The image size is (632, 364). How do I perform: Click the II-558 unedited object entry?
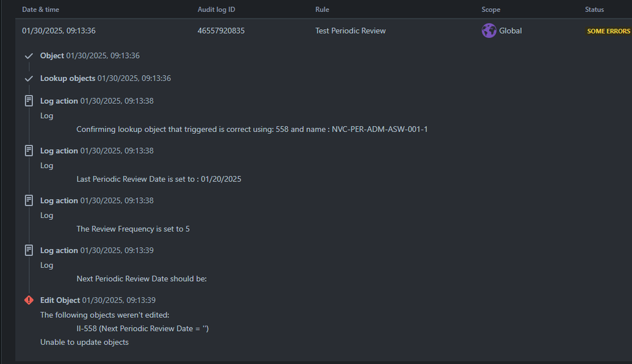[142, 329]
